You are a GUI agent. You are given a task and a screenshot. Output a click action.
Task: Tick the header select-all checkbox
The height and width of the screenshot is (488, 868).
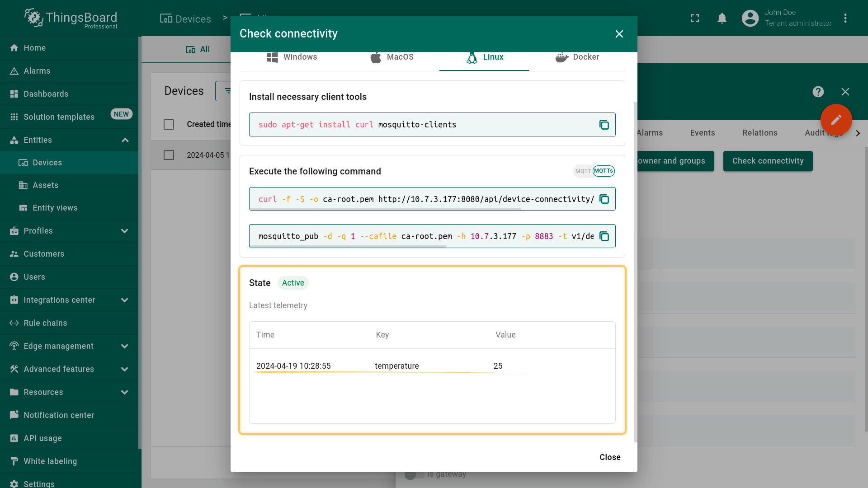pos(169,124)
